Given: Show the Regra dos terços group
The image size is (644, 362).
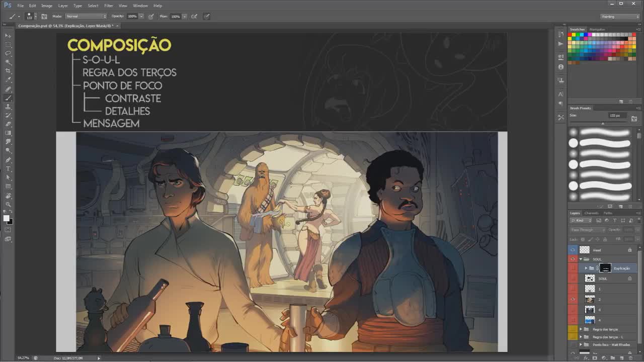Looking at the screenshot, I should 573,329.
